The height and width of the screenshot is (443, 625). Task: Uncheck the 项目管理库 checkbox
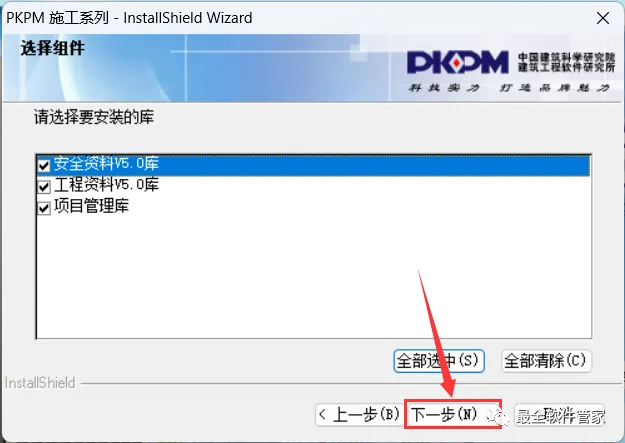tap(44, 208)
